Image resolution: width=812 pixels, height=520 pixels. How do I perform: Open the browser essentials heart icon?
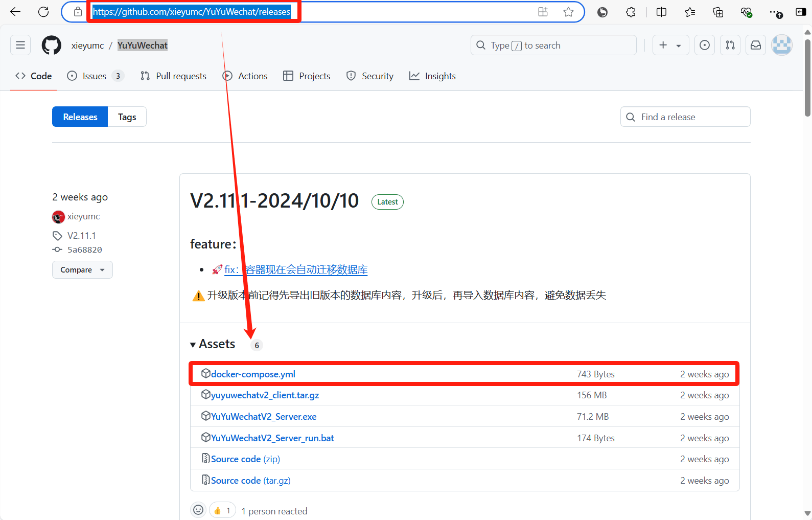(746, 12)
